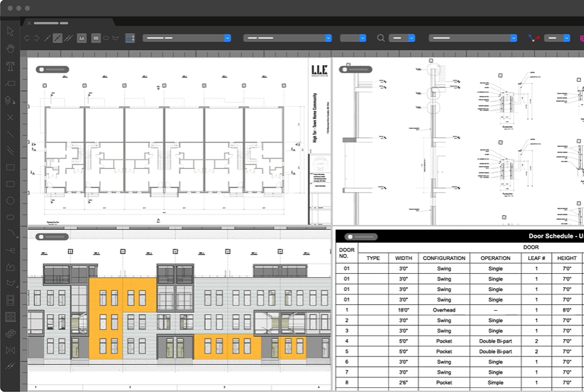Select the single Line tool
Viewport: 584px width, 392px height.
pos(10,134)
